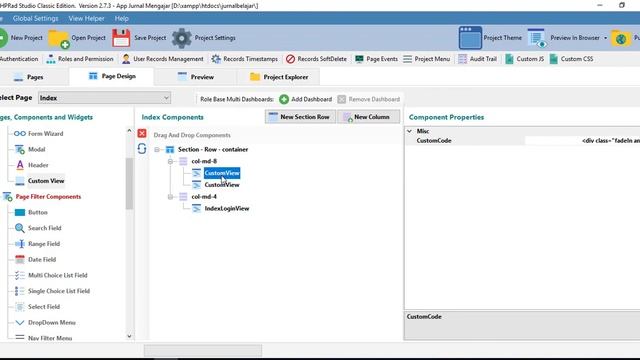Open the View Helper menu
Image resolution: width=640 pixels, height=360 pixels.
pyautogui.click(x=87, y=18)
